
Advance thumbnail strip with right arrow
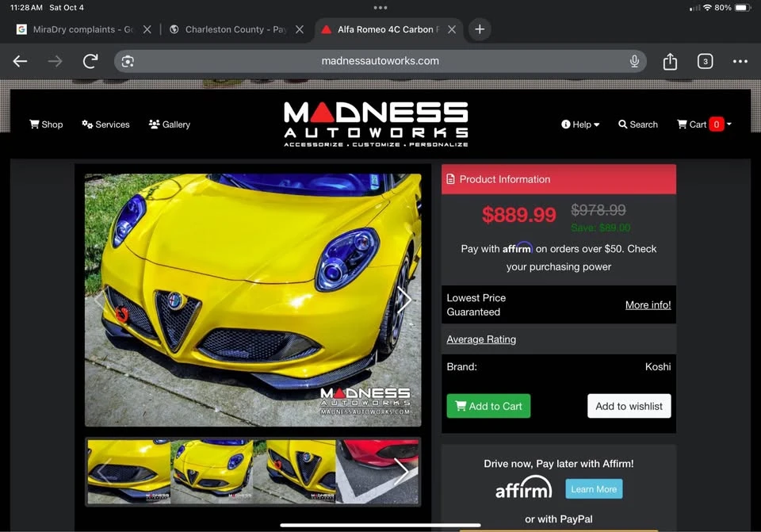click(402, 471)
